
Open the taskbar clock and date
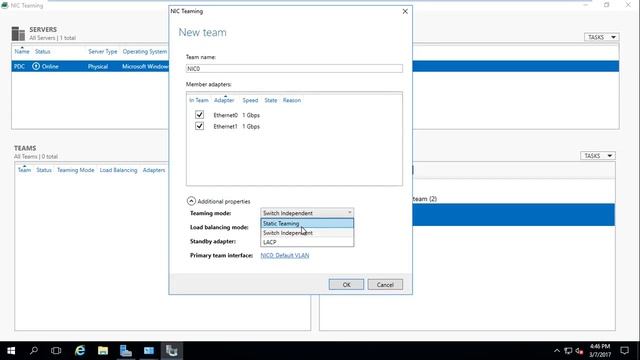tap(600, 351)
